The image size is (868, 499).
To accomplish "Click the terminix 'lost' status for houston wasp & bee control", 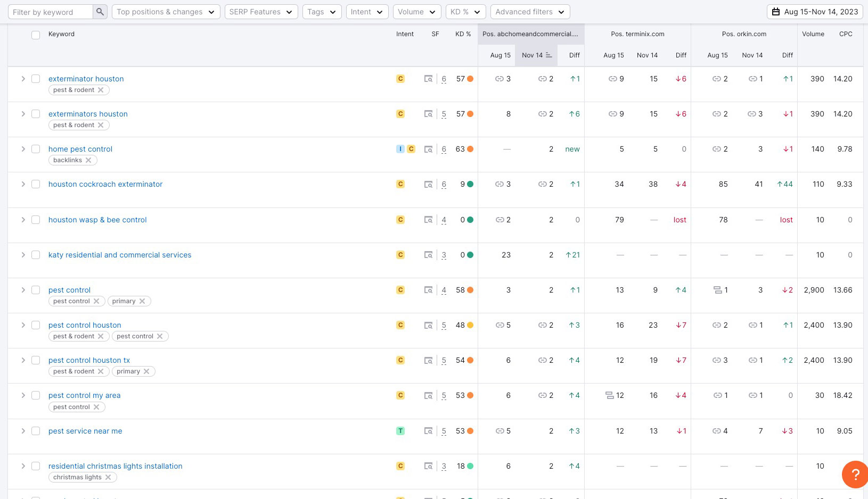I will click(x=679, y=220).
